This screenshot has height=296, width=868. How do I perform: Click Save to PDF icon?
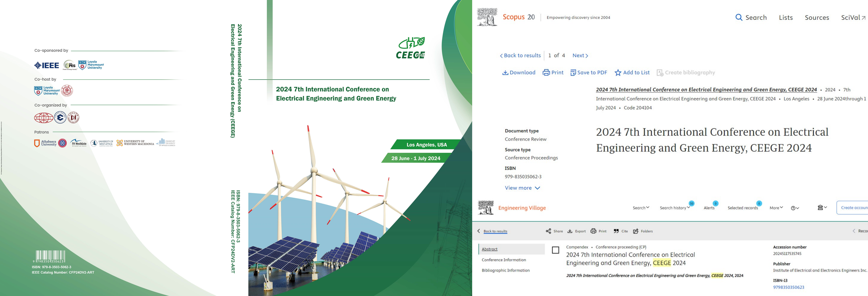pos(573,73)
